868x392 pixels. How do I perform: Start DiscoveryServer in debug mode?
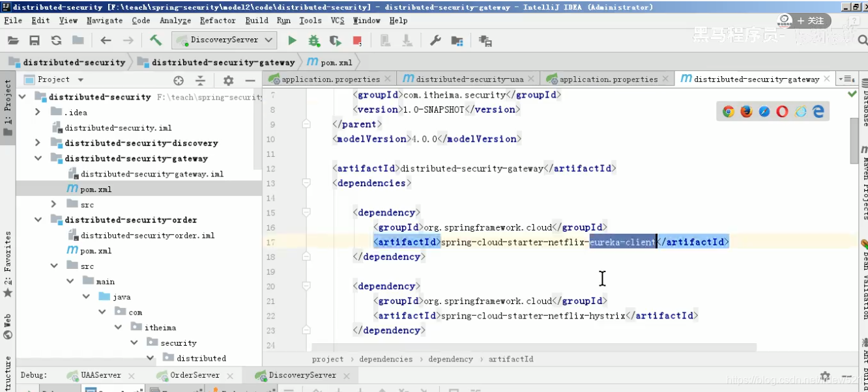tap(313, 40)
